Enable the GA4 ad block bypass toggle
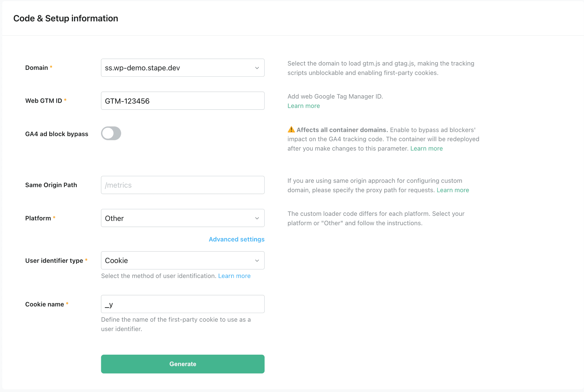The width and height of the screenshot is (584, 392). click(x=111, y=133)
